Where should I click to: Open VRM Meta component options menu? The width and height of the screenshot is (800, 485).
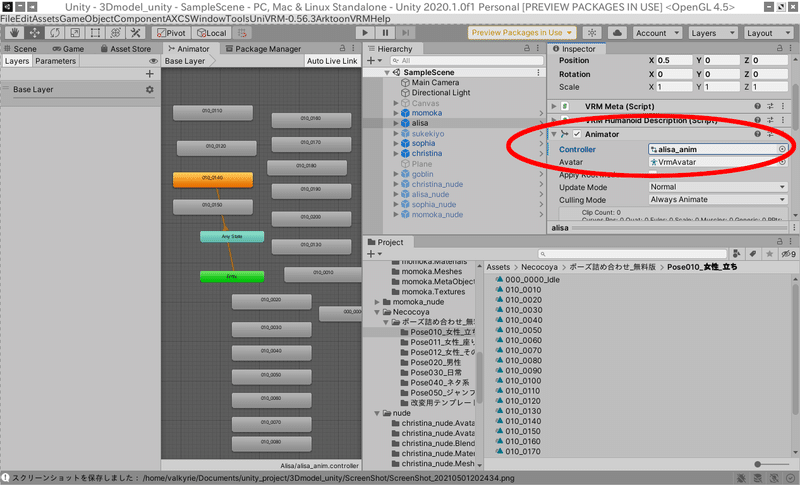coord(783,106)
